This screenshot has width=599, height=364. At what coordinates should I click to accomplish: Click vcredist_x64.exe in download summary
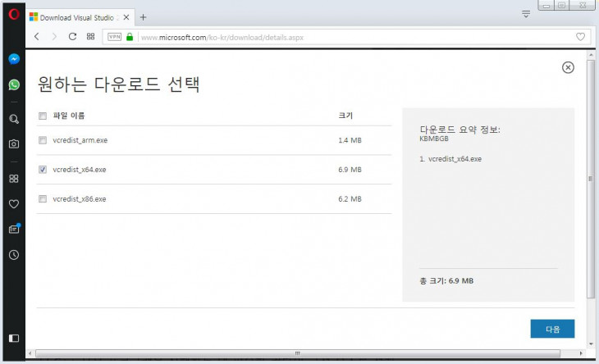(455, 159)
